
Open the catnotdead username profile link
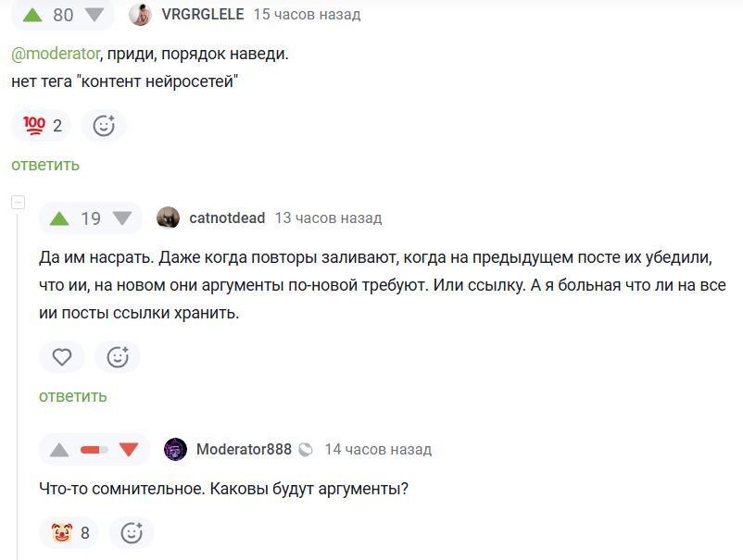pos(227,218)
